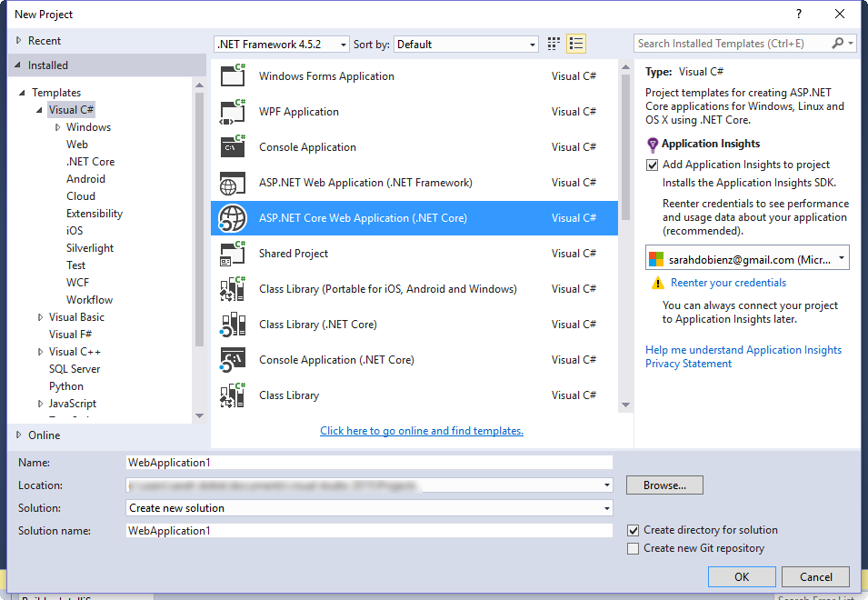The image size is (868, 600).
Task: Select the Extensibility template category
Action: pyautogui.click(x=95, y=214)
